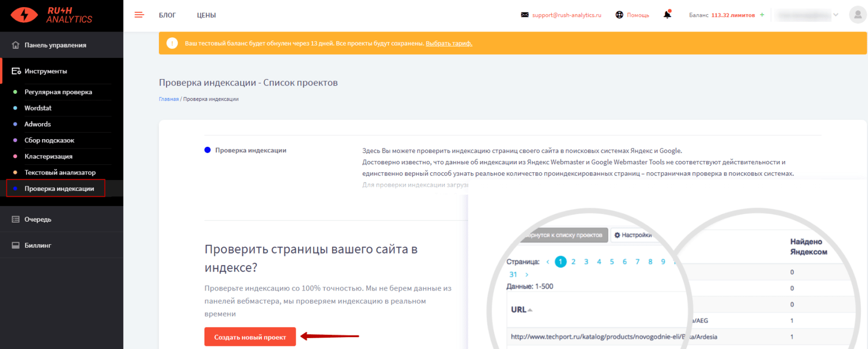
Task: Open Сбор подсказок tool
Action: 49,140
